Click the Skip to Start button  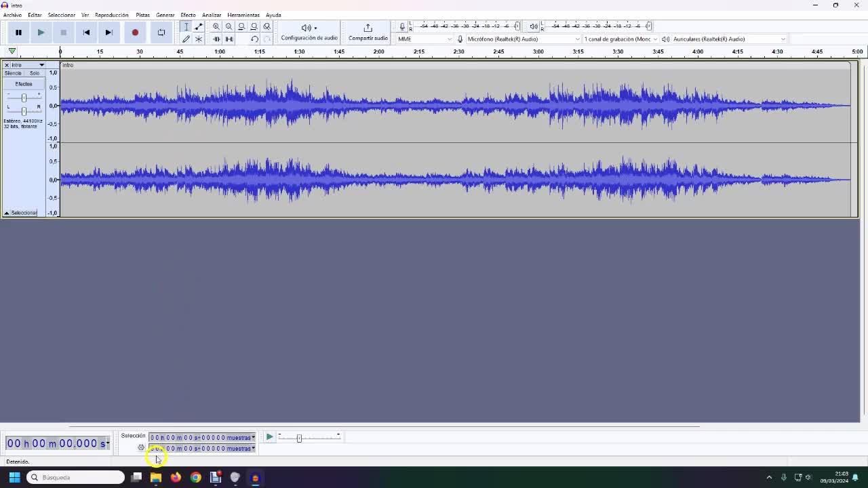(86, 32)
